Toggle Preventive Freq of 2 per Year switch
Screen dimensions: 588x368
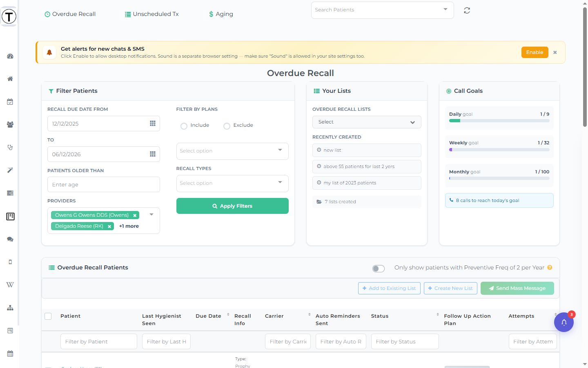(x=379, y=269)
